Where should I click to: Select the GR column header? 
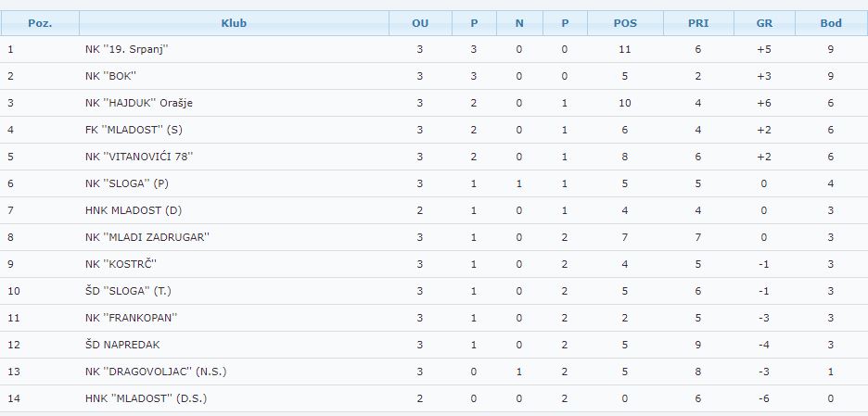764,23
